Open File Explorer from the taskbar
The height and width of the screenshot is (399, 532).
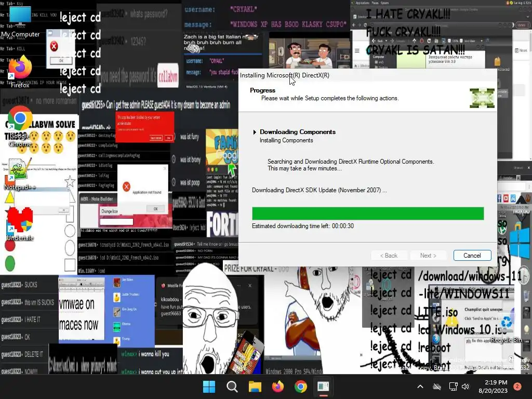(x=255, y=387)
